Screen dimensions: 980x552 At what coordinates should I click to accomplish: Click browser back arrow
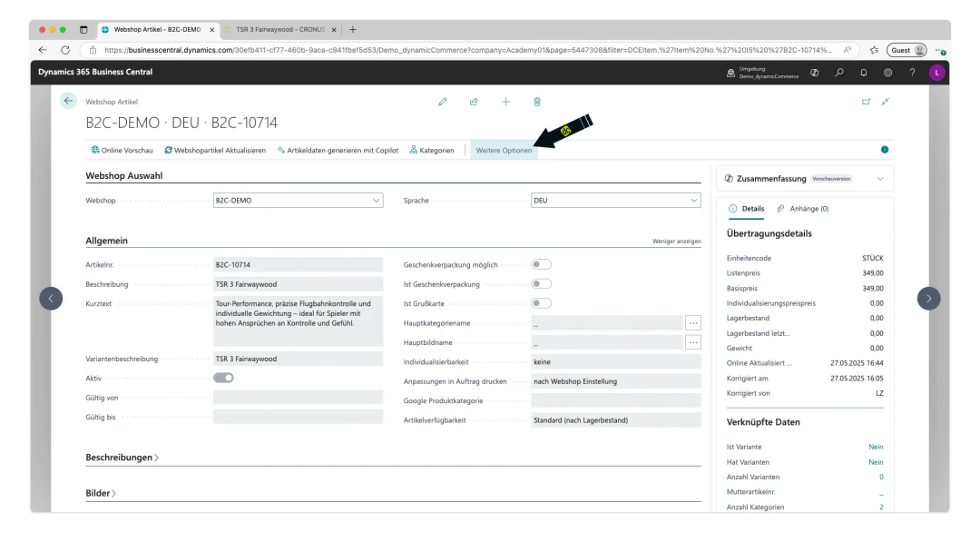(43, 50)
